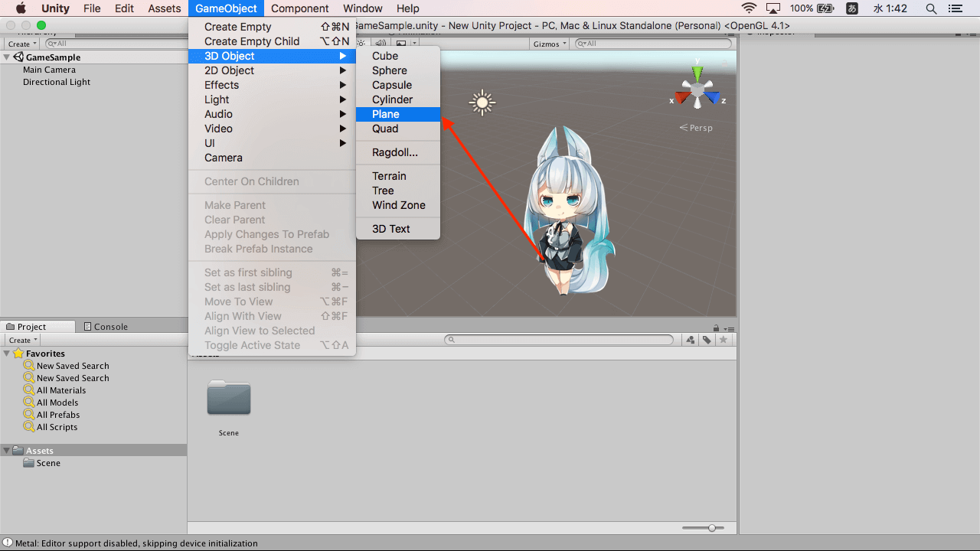980x551 pixels.
Task: Choose 3D Text object
Action: [x=397, y=229]
